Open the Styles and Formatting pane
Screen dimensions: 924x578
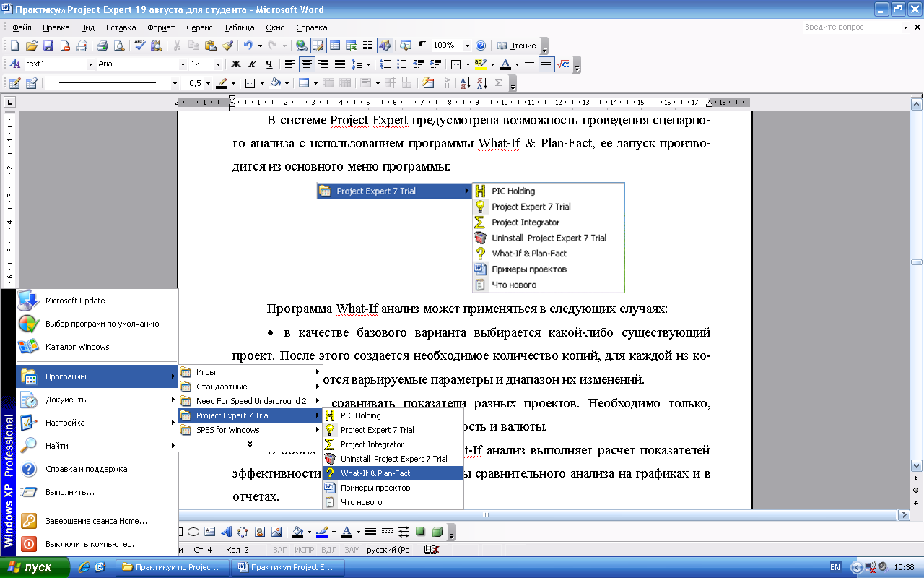[14, 64]
